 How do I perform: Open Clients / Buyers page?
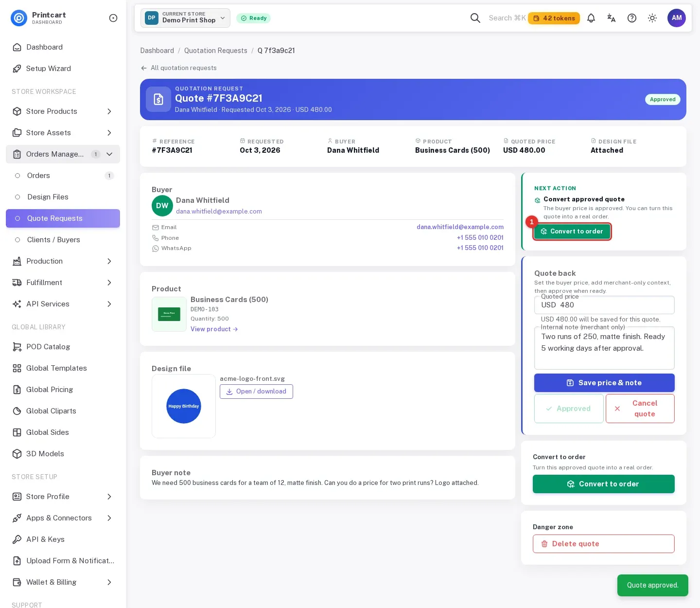[63, 240]
